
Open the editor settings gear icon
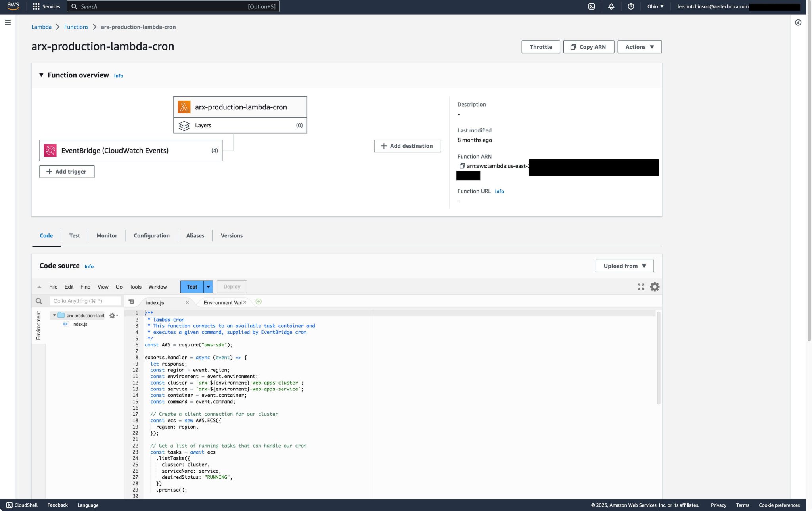tap(654, 286)
